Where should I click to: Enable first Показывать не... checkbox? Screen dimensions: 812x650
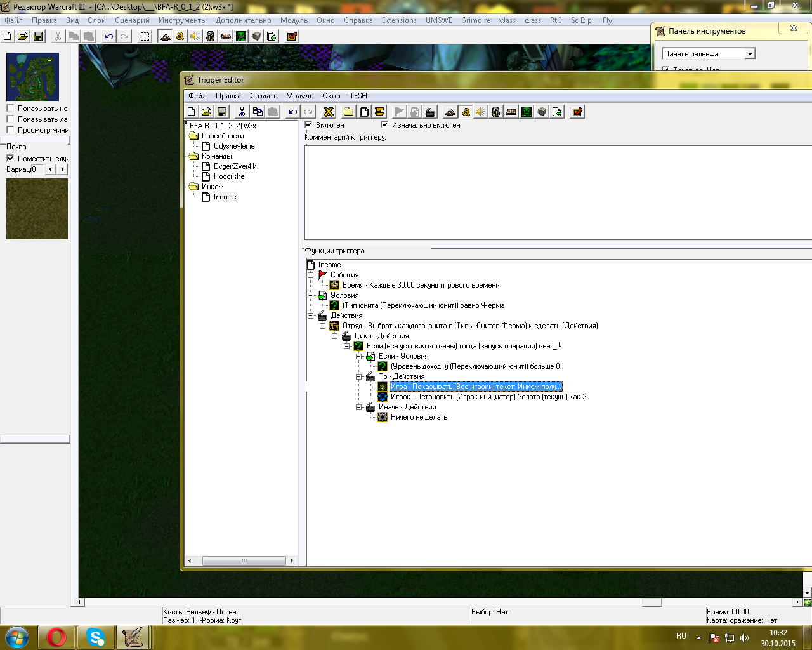coord(10,109)
